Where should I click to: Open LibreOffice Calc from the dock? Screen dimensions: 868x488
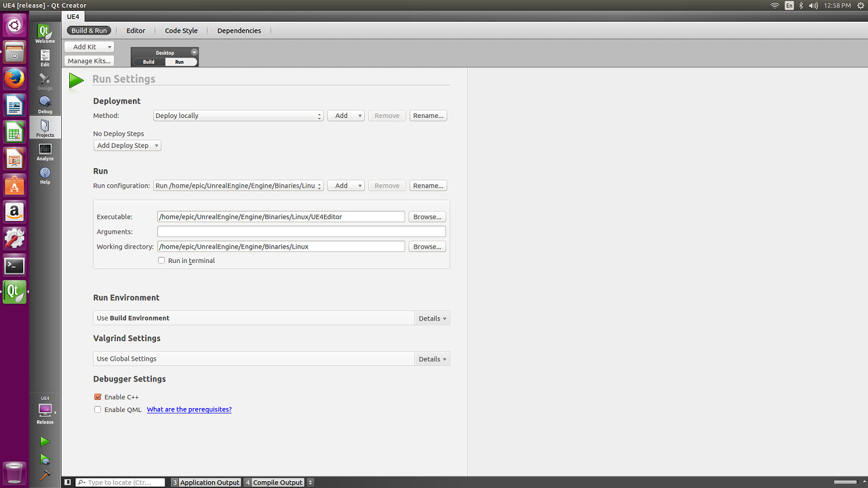14,131
